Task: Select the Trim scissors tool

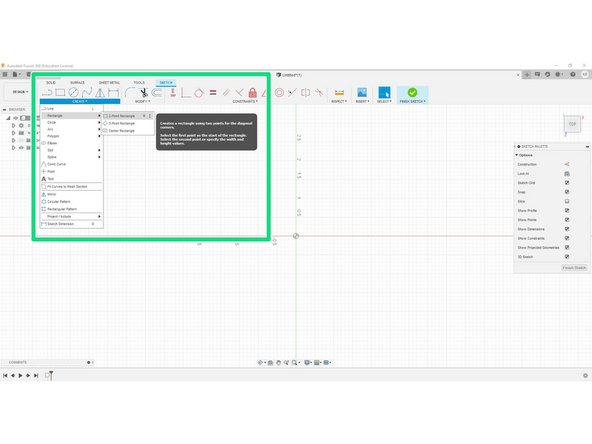Action: point(143,92)
